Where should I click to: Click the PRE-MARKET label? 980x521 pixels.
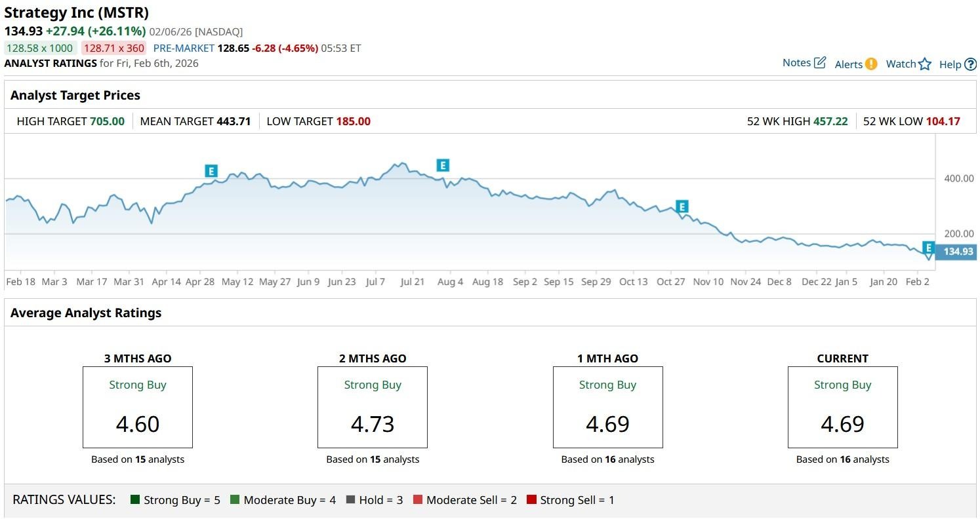(184, 48)
